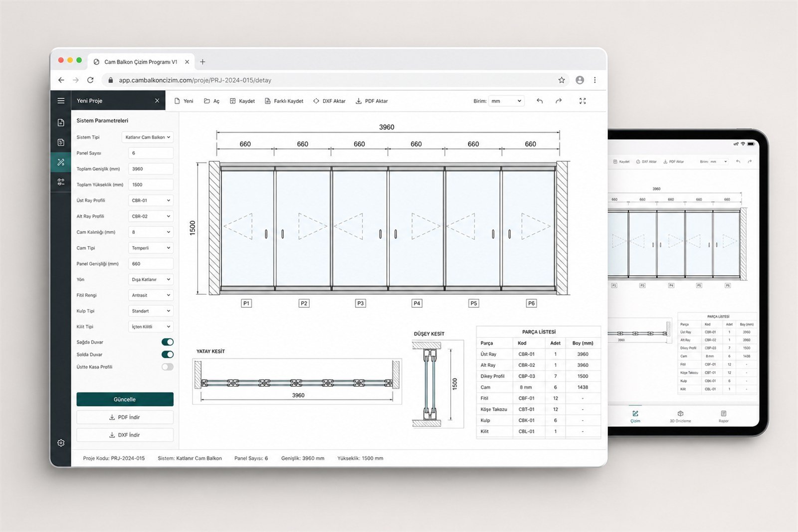Image resolution: width=798 pixels, height=532 pixels.
Task: Open the checklist report icon in sidebar
Action: click(x=61, y=143)
